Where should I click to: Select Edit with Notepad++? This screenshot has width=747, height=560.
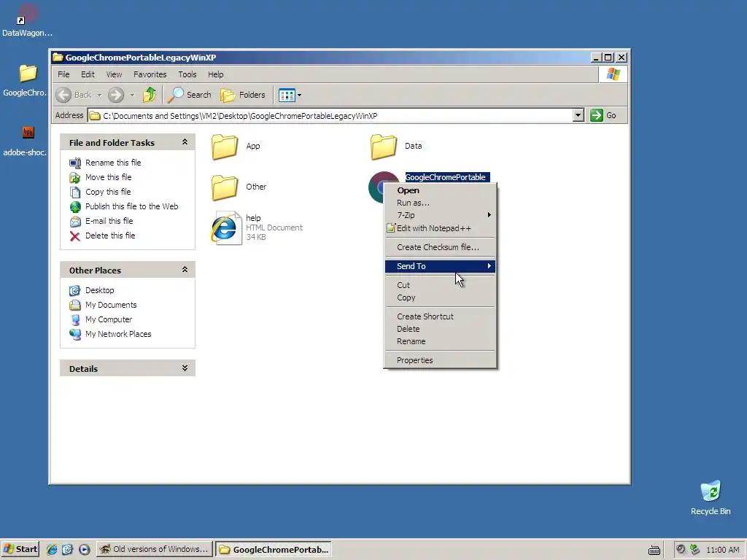[x=440, y=228]
